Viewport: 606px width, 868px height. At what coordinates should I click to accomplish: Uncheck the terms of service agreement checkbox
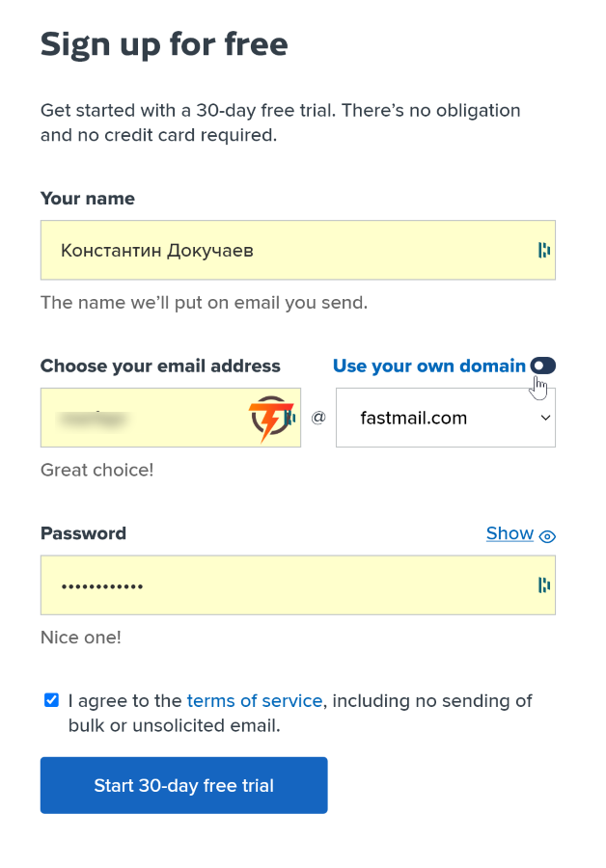51,700
